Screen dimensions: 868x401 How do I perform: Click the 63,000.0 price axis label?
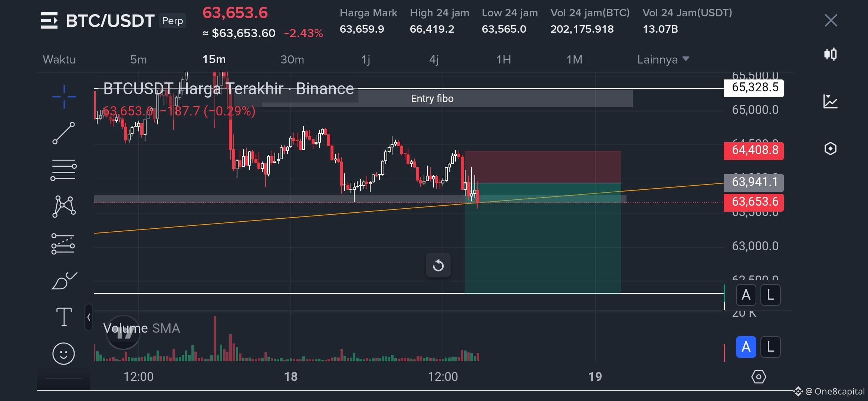(755, 246)
